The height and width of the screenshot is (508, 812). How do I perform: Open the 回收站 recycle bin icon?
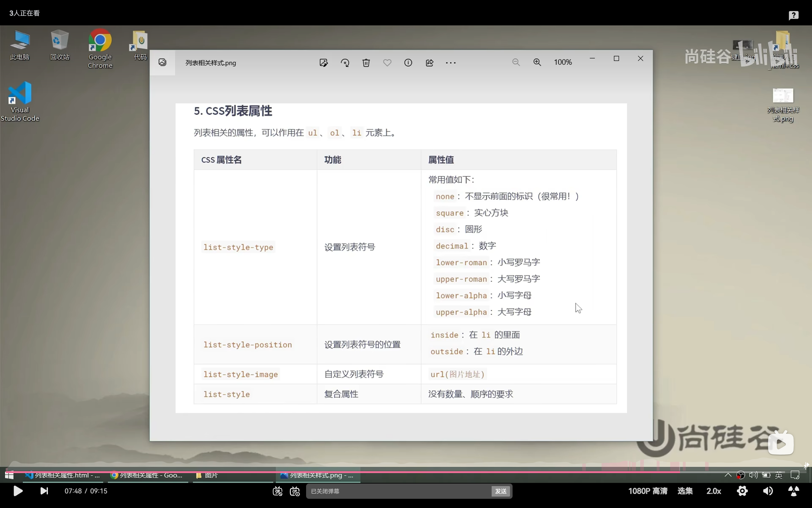(x=60, y=45)
